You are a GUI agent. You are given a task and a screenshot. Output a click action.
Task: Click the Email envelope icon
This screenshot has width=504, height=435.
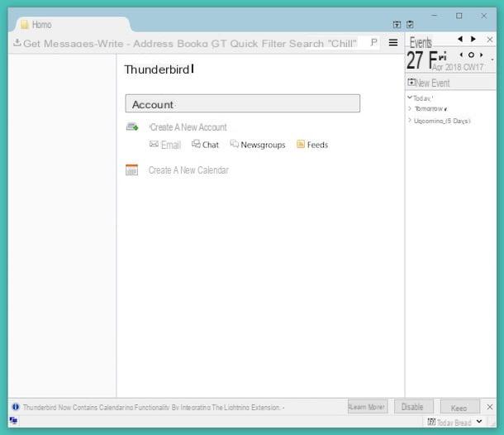tap(154, 144)
